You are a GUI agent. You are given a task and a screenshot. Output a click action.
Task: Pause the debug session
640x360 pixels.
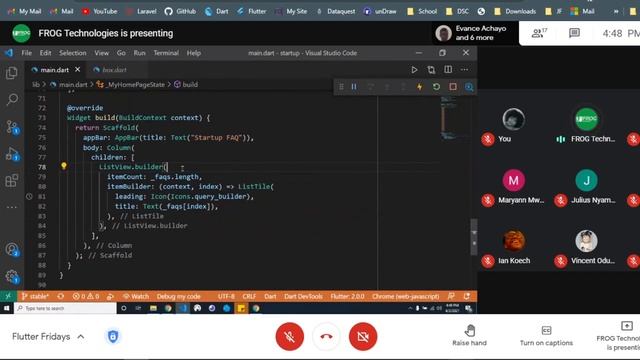pos(354,87)
